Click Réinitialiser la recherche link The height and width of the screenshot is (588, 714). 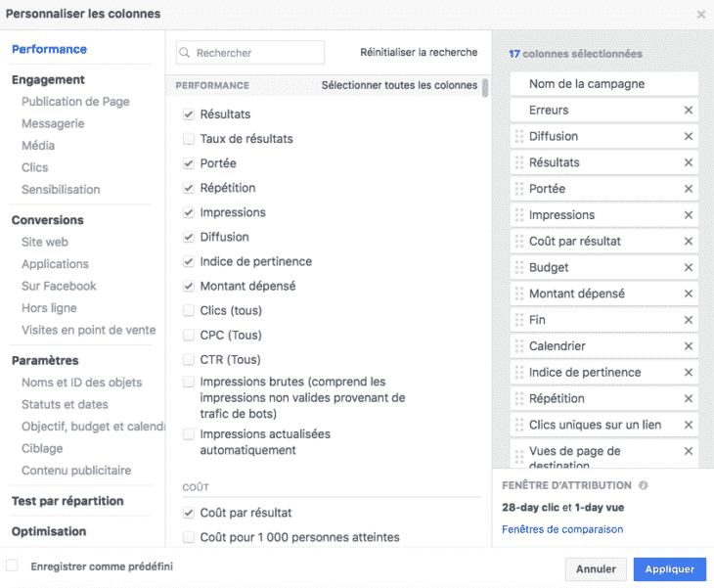coord(419,53)
